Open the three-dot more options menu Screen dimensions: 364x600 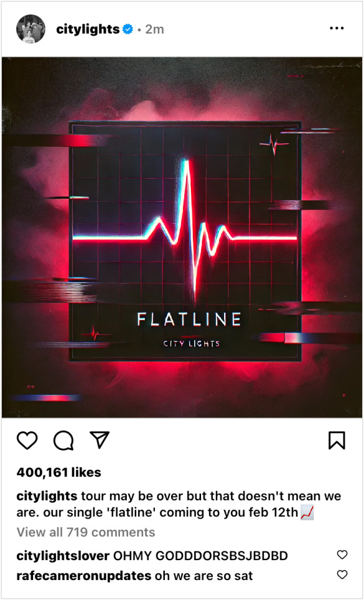point(337,29)
